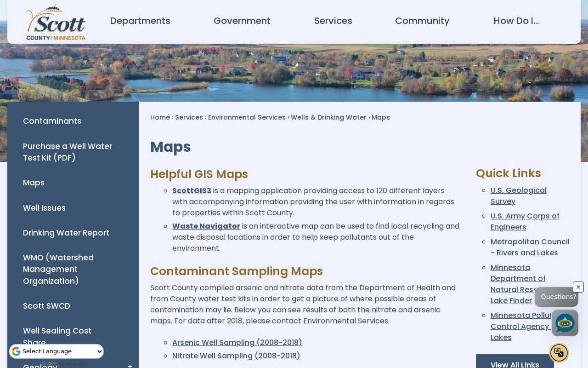Open Well Sealing Cost Share link

point(57,336)
